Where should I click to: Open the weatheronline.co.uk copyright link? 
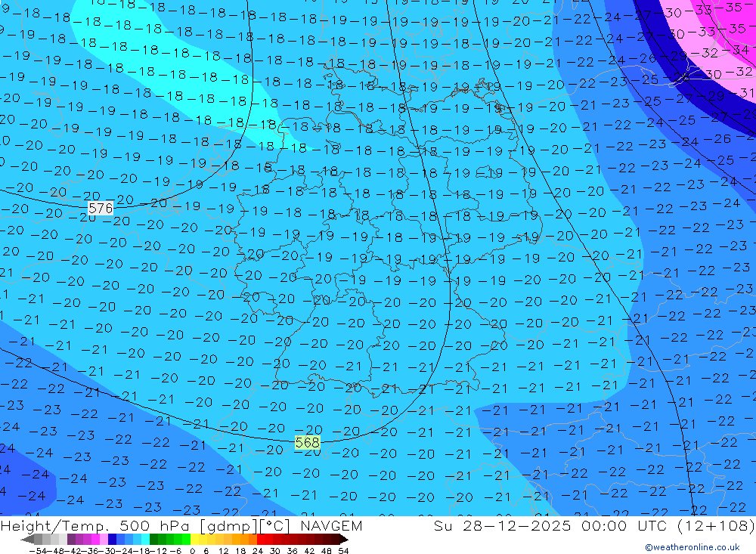692,547
